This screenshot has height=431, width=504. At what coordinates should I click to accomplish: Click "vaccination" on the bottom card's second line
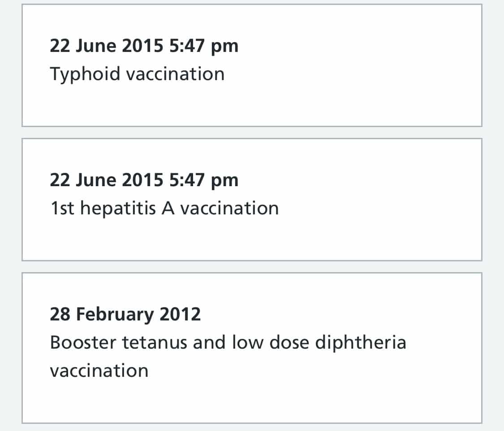coord(99,371)
